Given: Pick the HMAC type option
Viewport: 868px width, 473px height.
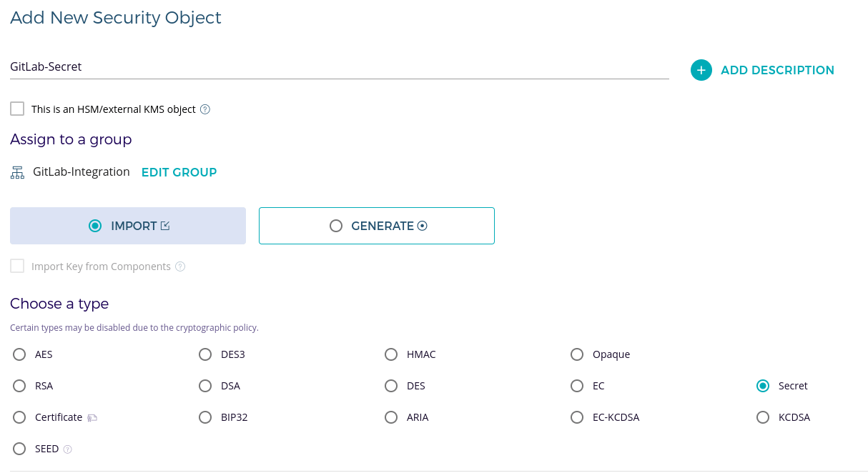Looking at the screenshot, I should click(391, 354).
